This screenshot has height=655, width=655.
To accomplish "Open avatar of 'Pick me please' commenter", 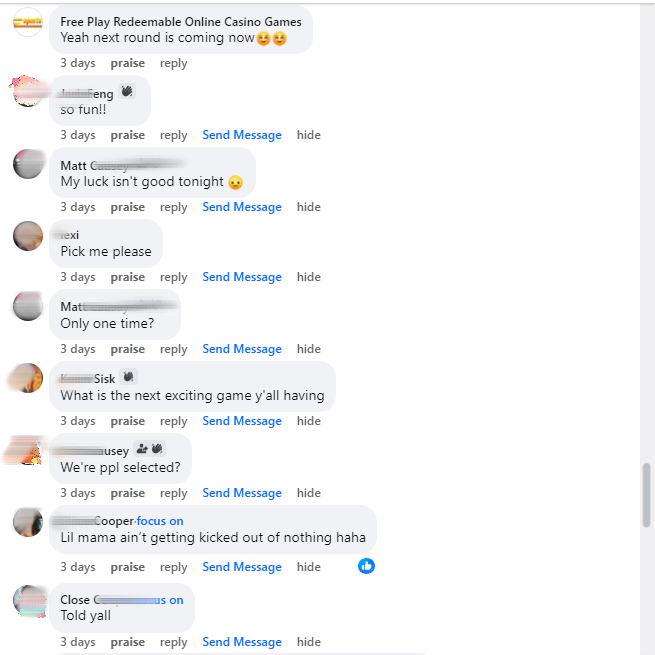I will 28,236.
